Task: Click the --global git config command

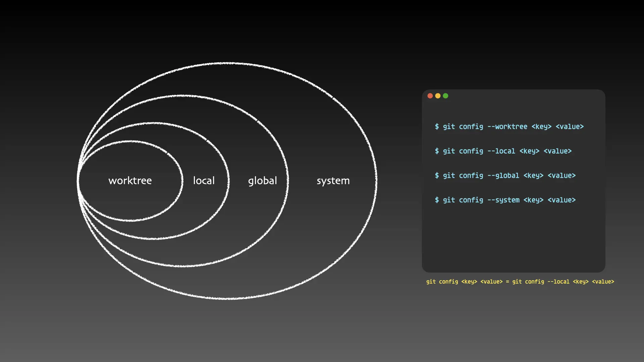Action: (505, 176)
